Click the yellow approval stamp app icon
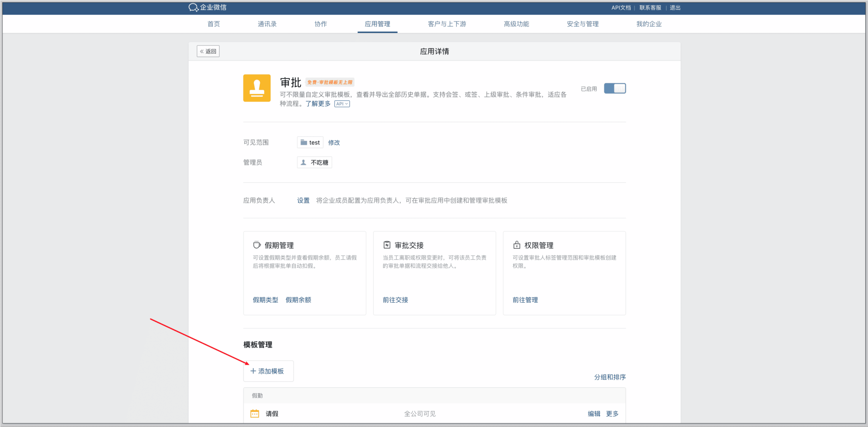This screenshot has width=868, height=427. pyautogui.click(x=257, y=88)
